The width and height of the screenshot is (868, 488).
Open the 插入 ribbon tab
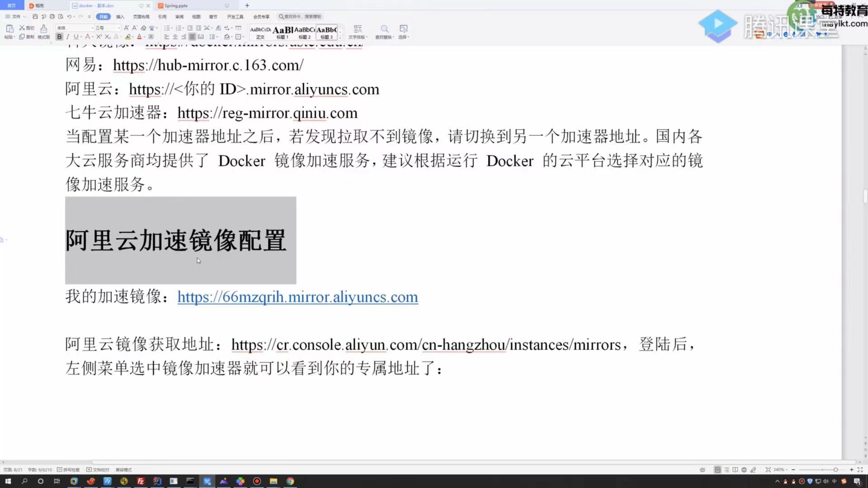tap(120, 17)
